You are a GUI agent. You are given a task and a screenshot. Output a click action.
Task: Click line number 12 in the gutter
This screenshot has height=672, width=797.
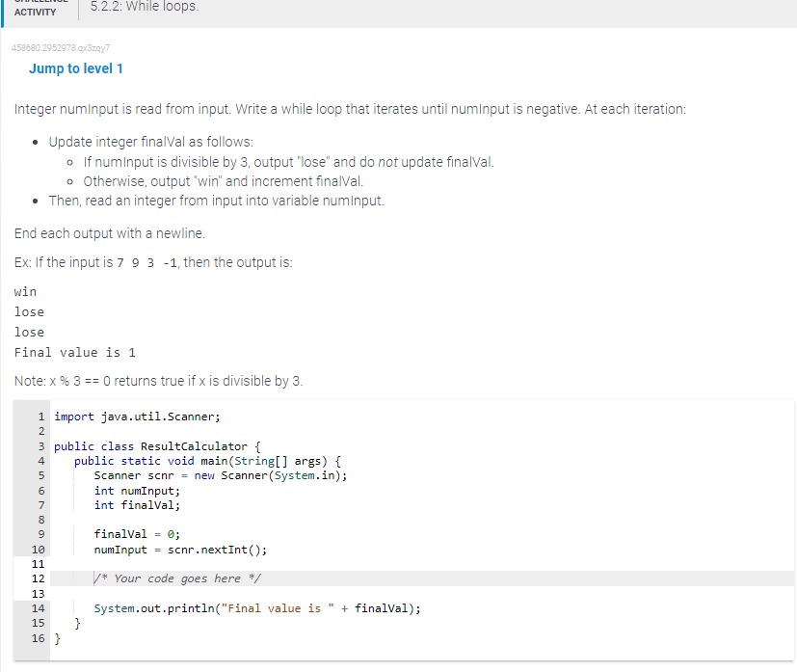tap(40, 578)
